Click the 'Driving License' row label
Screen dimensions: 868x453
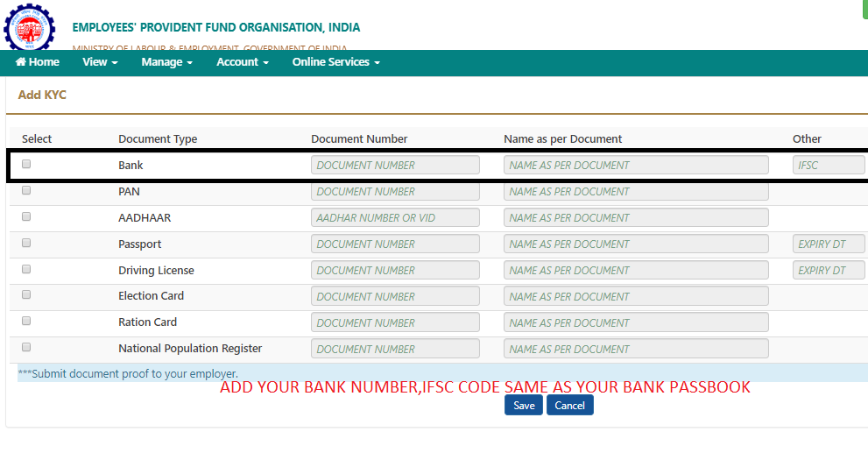(156, 270)
